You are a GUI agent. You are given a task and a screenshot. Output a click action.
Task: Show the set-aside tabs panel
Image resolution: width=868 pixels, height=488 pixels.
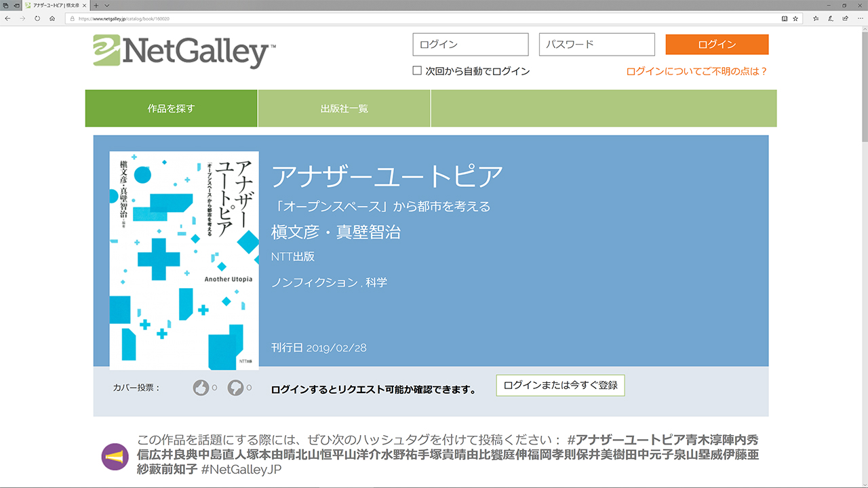point(7,5)
